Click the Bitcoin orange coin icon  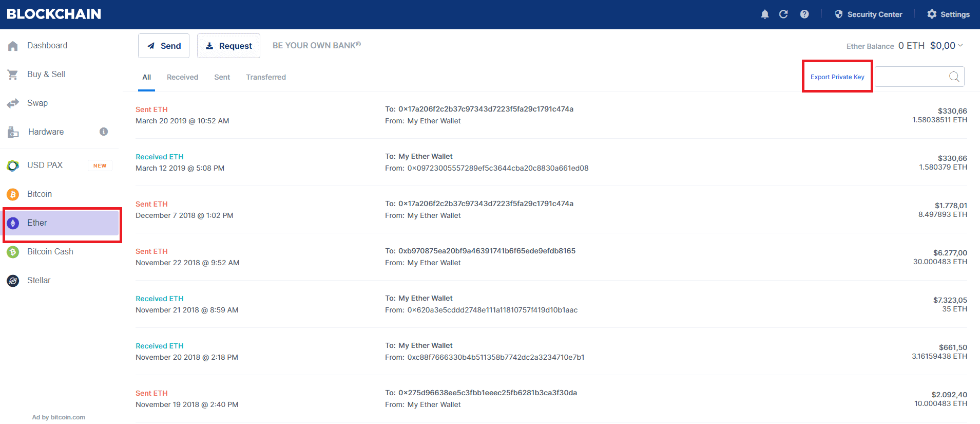tap(13, 194)
